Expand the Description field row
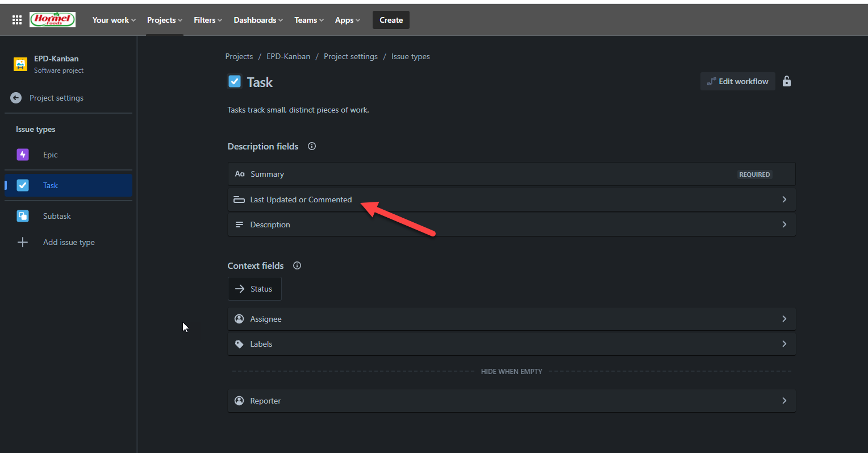This screenshot has width=868, height=453. coord(511,225)
